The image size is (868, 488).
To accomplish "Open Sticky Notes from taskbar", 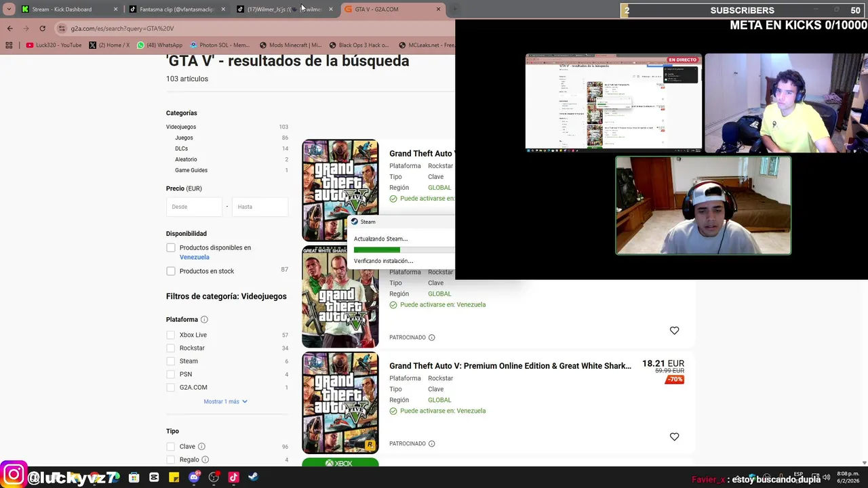I will (x=174, y=477).
